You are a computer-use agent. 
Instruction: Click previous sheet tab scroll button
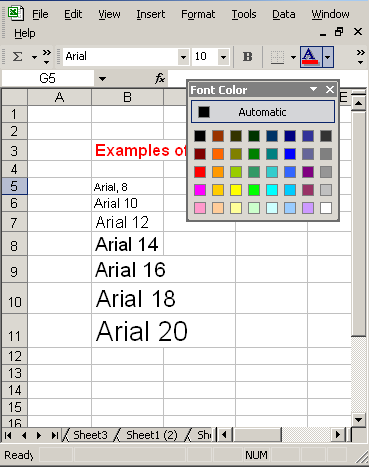(24, 435)
